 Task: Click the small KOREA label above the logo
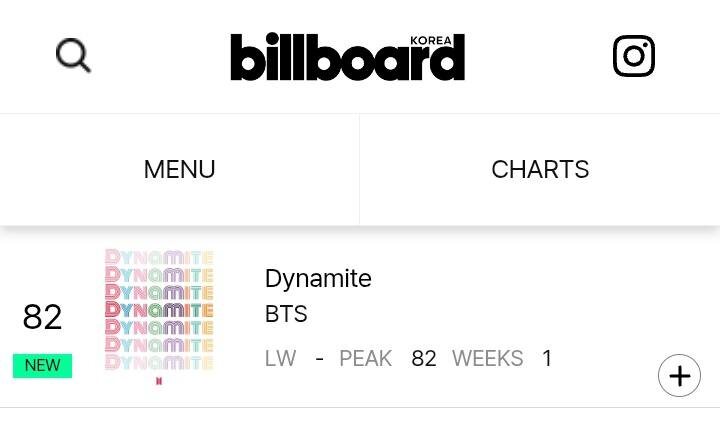431,40
